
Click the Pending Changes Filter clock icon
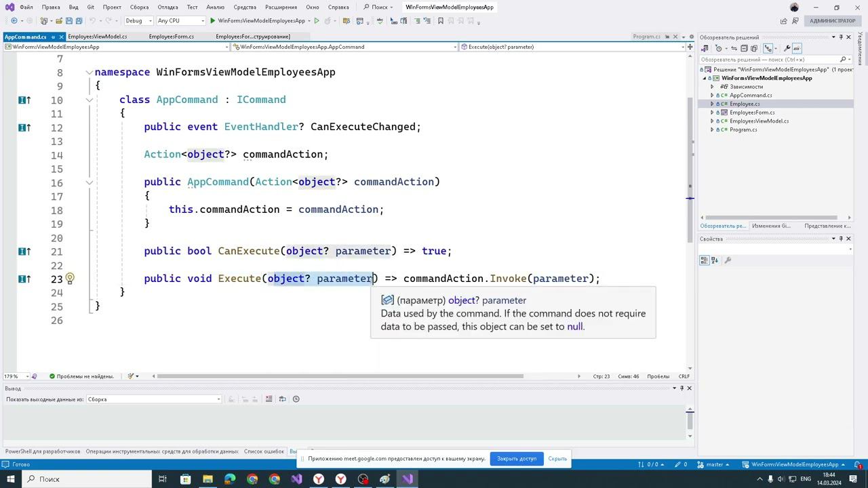pyautogui.click(x=719, y=48)
